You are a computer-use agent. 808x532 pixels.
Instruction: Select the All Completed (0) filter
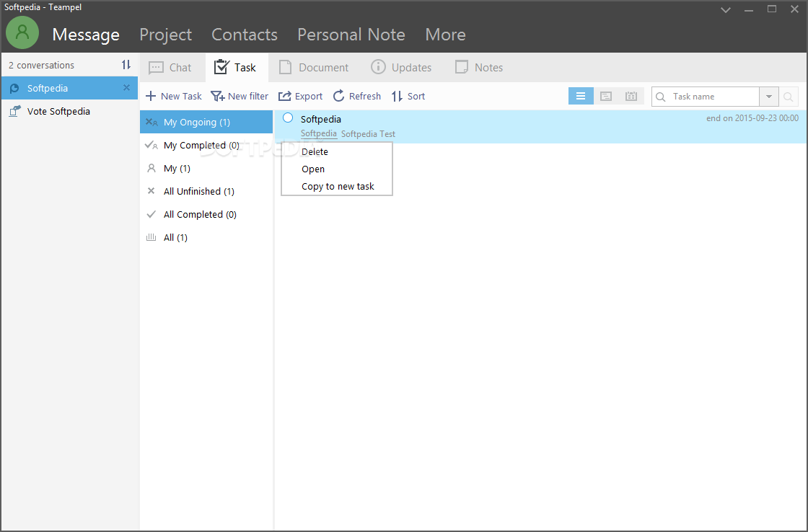coord(206,214)
